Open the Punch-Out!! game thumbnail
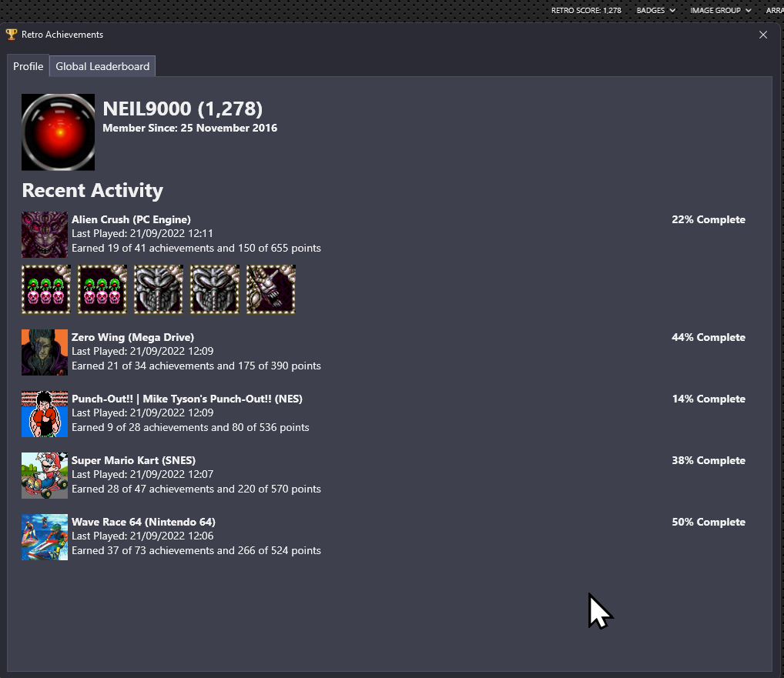 (45, 414)
